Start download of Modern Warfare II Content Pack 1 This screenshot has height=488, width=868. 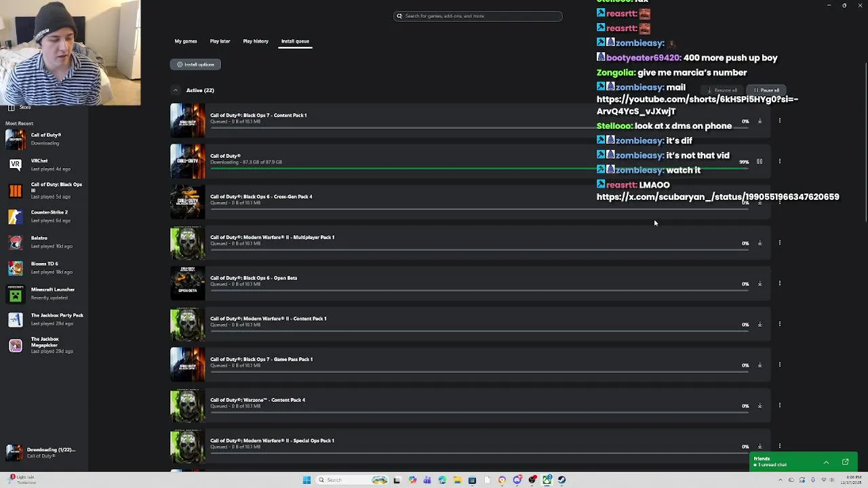[759, 325]
